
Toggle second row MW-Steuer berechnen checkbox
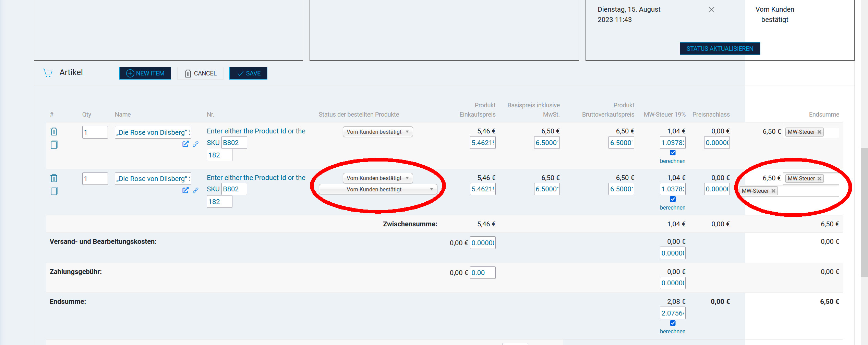(x=673, y=199)
